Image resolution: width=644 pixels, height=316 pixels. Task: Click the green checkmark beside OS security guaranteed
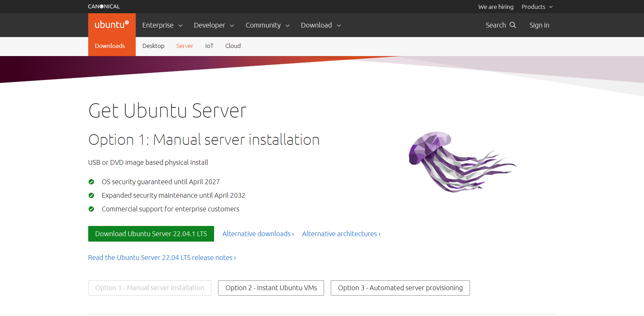tap(92, 182)
